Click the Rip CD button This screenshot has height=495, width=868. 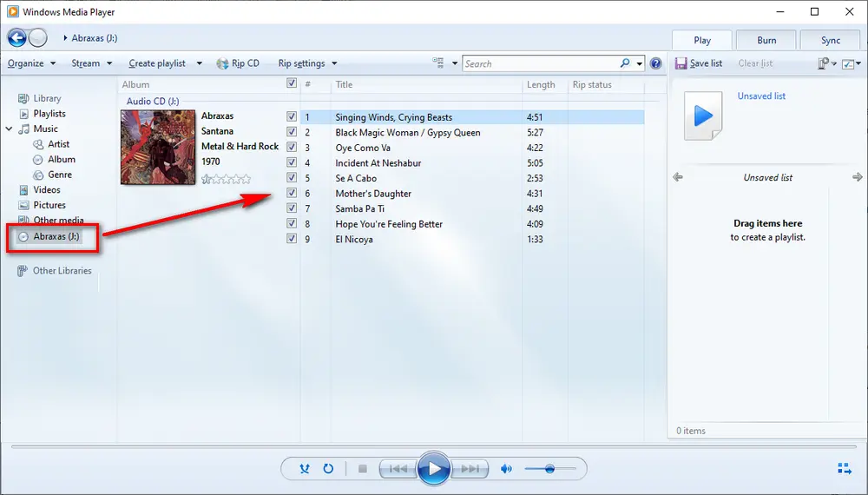click(x=238, y=63)
